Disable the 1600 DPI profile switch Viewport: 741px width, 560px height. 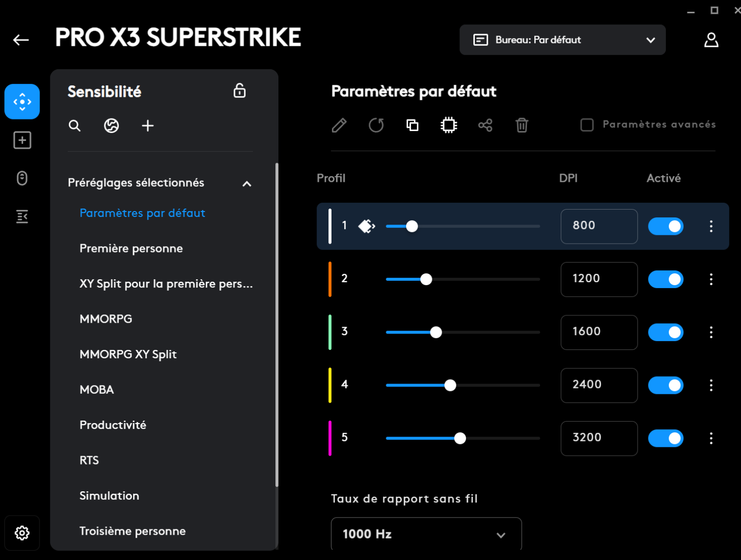tap(665, 332)
